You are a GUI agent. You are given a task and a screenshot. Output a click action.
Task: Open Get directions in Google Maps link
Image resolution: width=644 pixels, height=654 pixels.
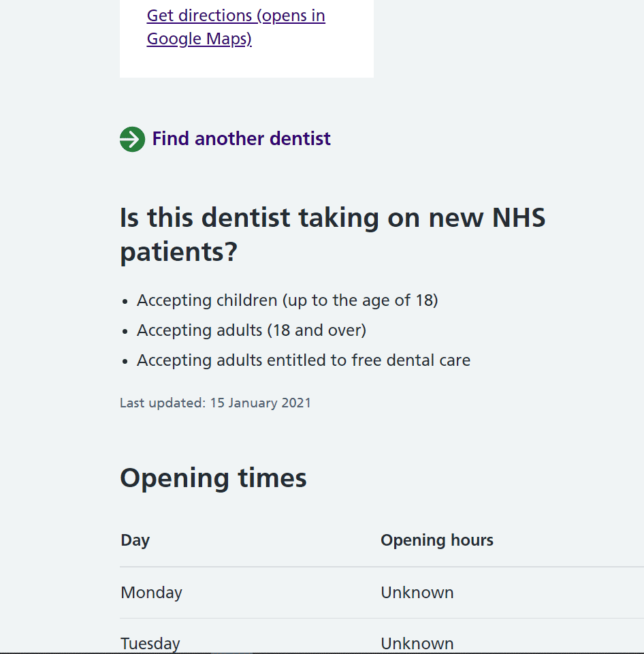point(236,27)
